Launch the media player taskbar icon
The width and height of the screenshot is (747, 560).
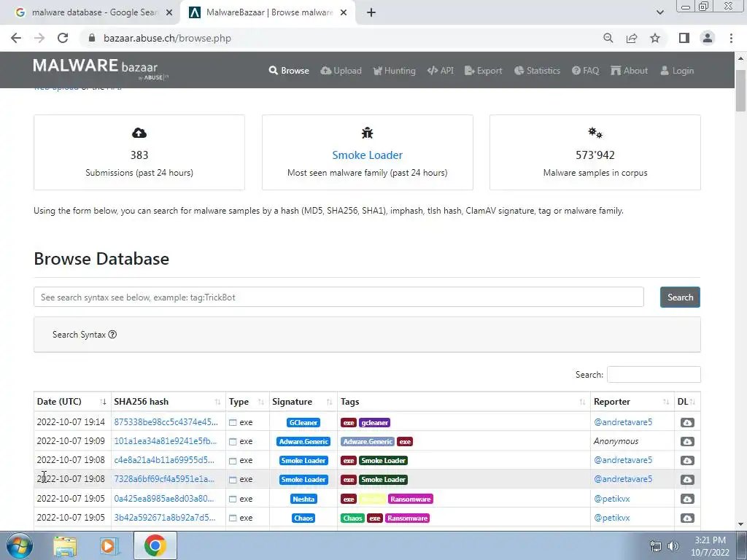point(109,545)
